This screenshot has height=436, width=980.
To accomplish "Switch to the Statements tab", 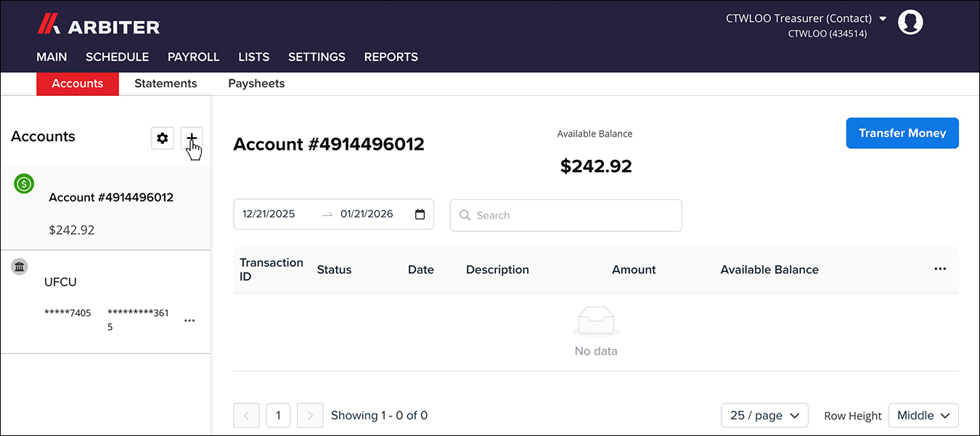I will coord(166,84).
